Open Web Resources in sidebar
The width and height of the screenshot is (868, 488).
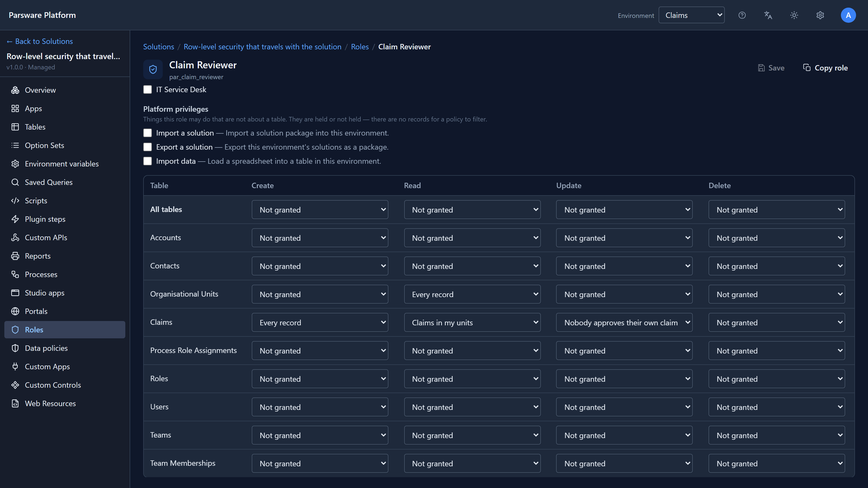(x=65, y=403)
